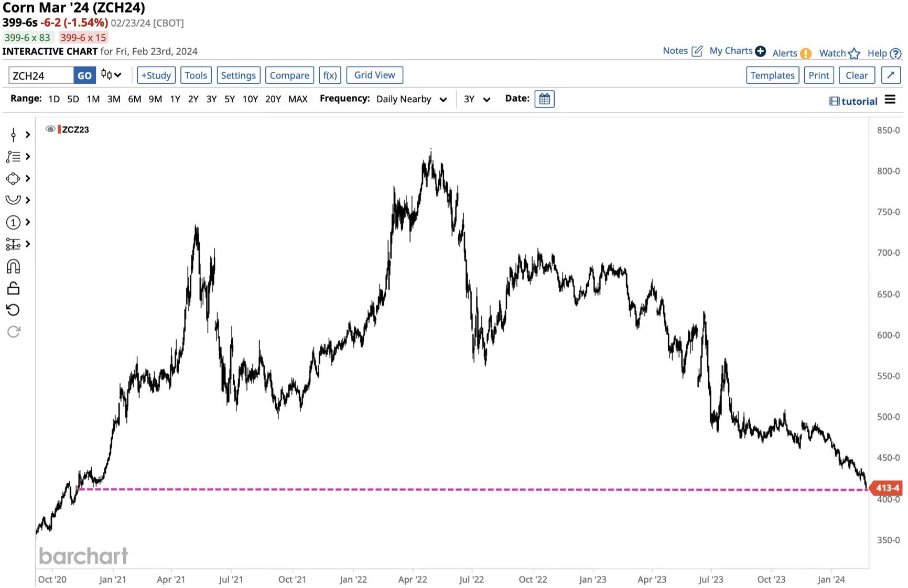This screenshot has width=908, height=588.
Task: Click the red 399-6 x 15 ask
Action: 83,38
